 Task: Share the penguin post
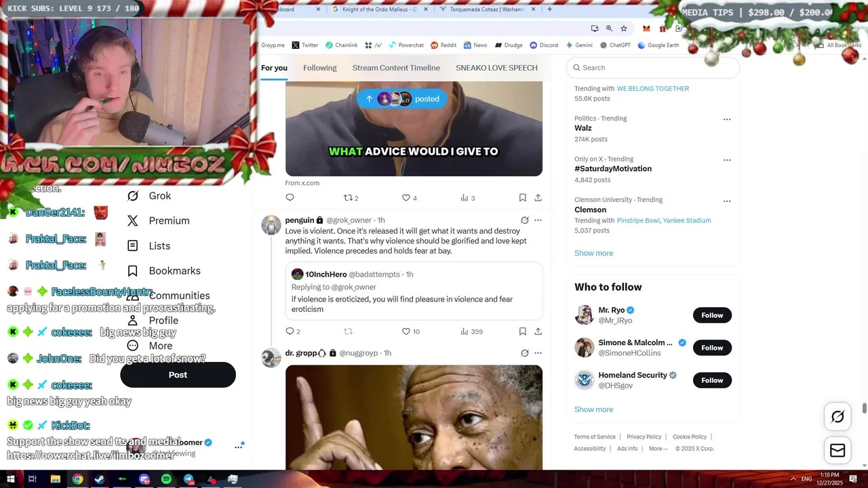538,331
